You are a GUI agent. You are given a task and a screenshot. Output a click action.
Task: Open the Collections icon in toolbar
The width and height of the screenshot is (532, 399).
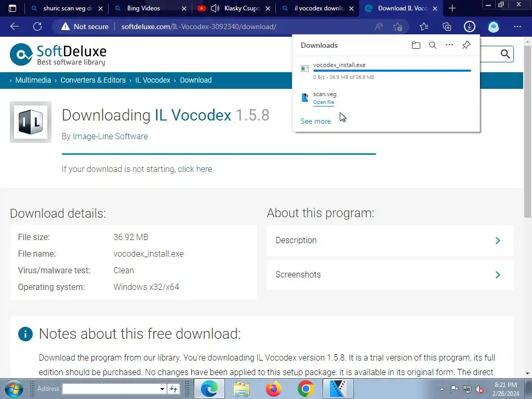[447, 26]
